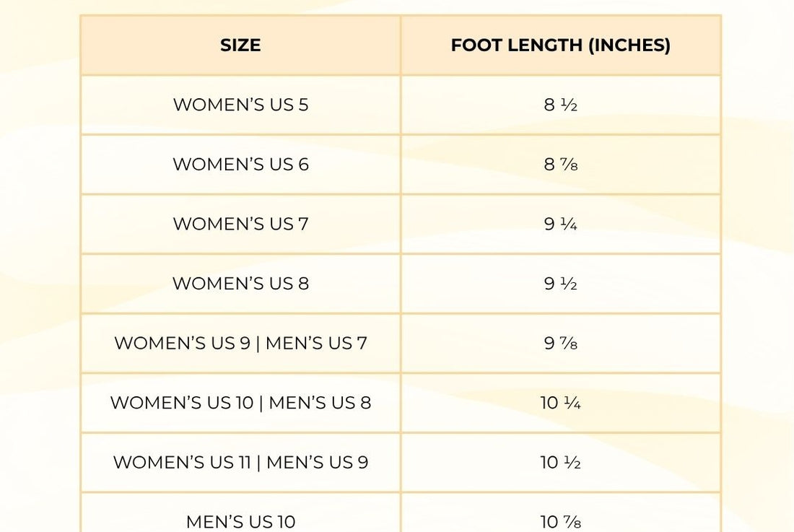Click the 10 ½ foot length value
Screen dimensions: 794x532
pyautogui.click(x=561, y=462)
